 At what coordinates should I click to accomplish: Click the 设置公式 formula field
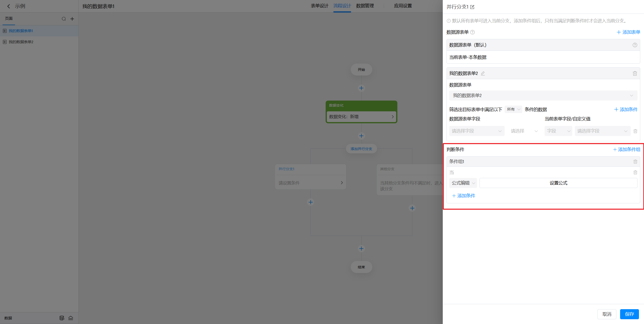click(558, 183)
